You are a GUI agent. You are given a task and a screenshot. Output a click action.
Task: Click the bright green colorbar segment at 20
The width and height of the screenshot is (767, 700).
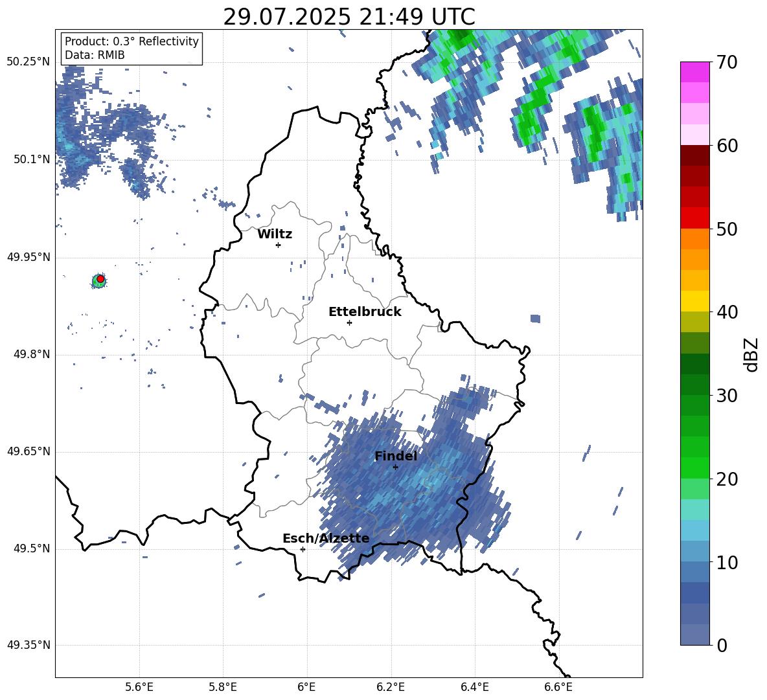694,468
